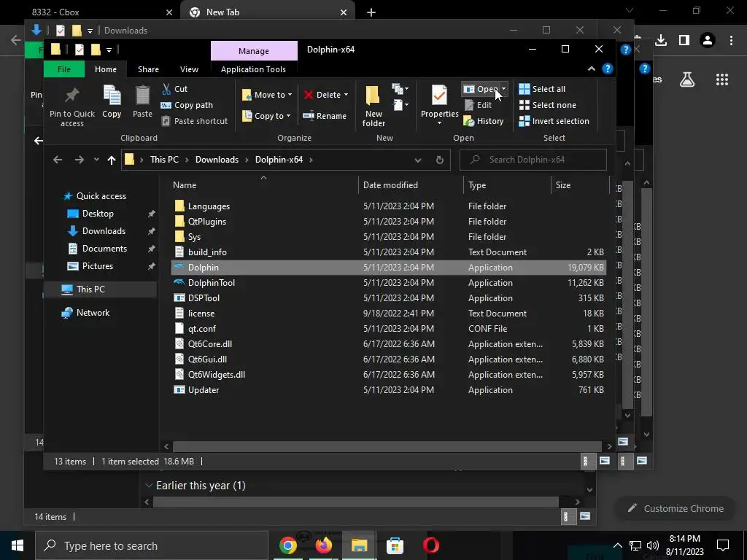747x560 pixels.
Task: Click Invert selection
Action: tap(554, 121)
